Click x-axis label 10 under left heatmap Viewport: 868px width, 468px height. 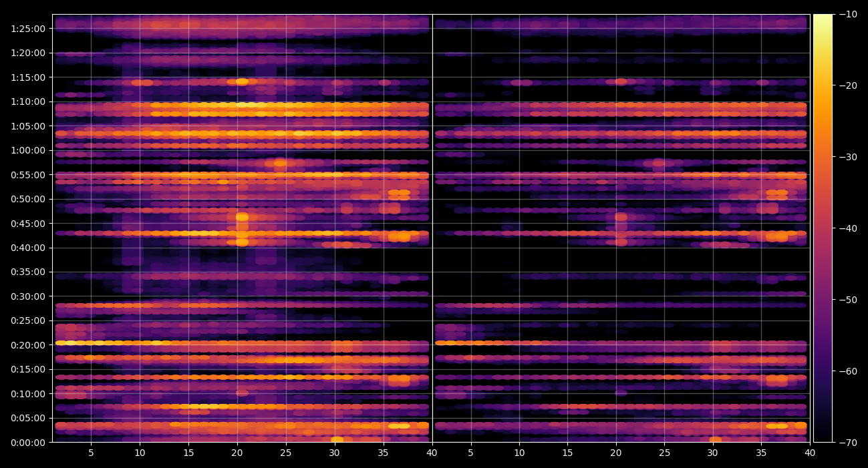pyautogui.click(x=140, y=453)
